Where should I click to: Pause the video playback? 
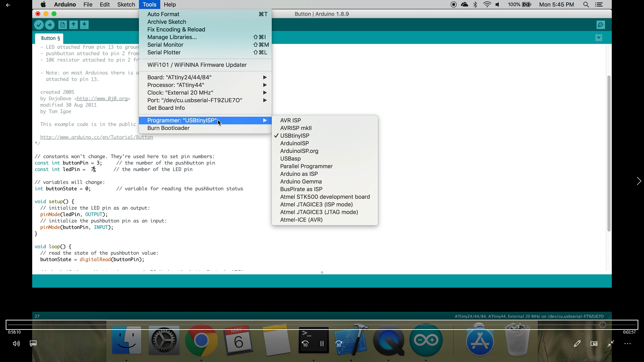(322, 344)
